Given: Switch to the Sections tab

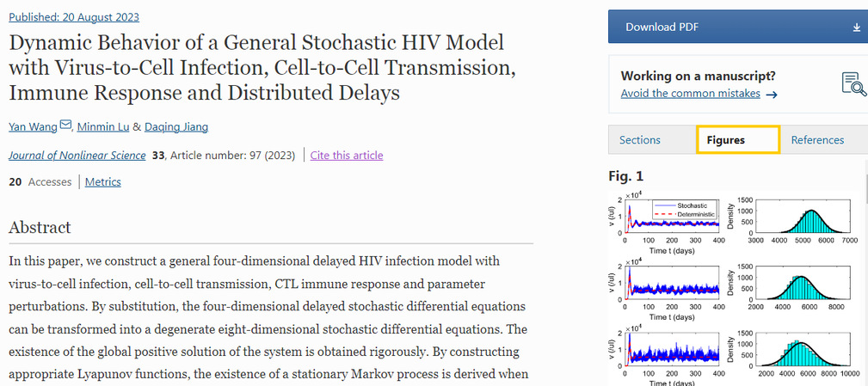Looking at the screenshot, I should pyautogui.click(x=640, y=140).
